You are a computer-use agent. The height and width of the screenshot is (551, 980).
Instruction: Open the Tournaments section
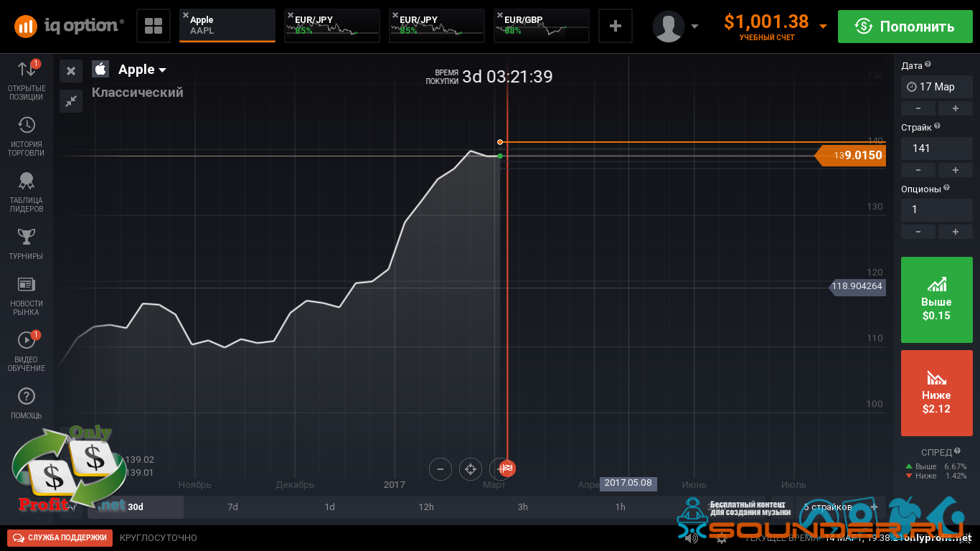(x=27, y=244)
